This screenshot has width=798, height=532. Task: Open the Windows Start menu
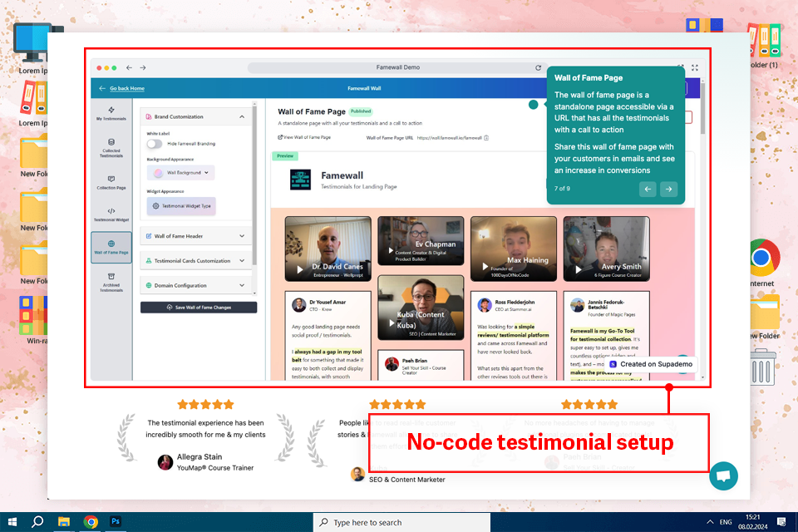(12, 522)
